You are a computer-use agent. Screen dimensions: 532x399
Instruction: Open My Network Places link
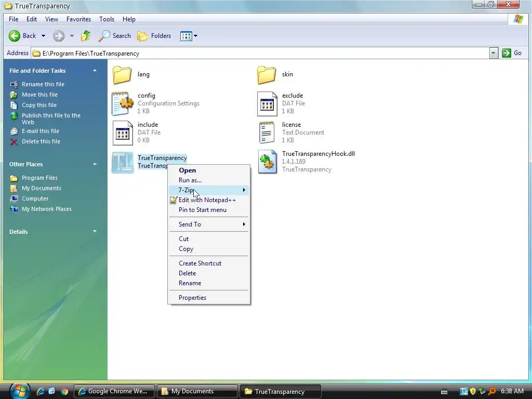(46, 209)
